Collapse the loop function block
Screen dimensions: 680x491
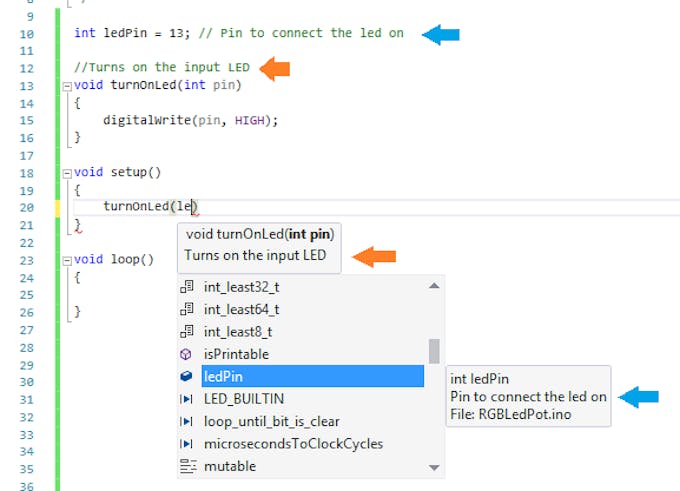point(67,259)
